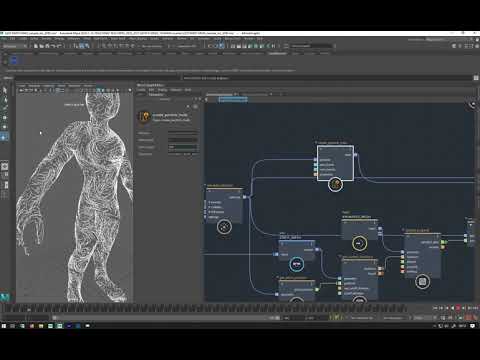Open the Create menu in Maya

pos(23,39)
